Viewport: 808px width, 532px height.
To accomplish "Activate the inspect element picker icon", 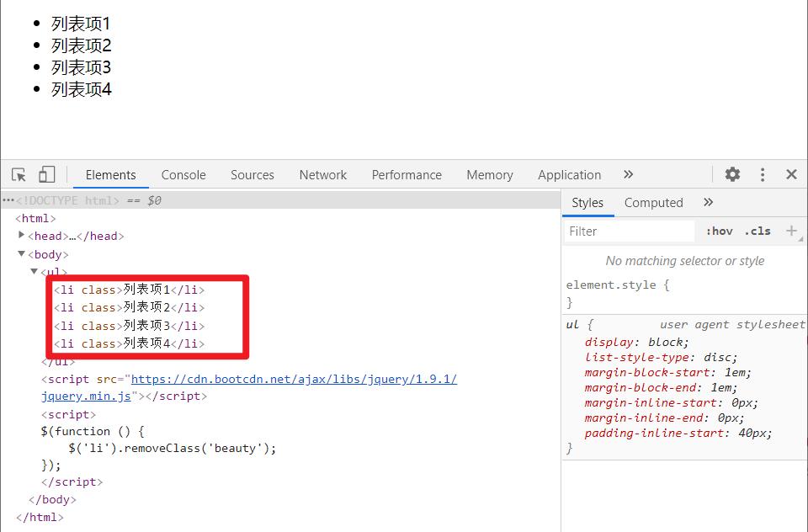I will pyautogui.click(x=19, y=175).
